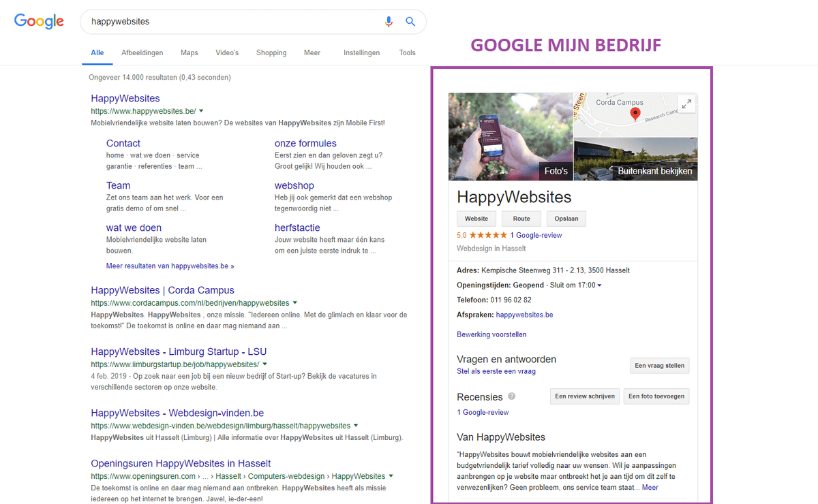Open the Corda Campus map thumbnail
This screenshot has height=504, width=818.
pyautogui.click(x=636, y=114)
